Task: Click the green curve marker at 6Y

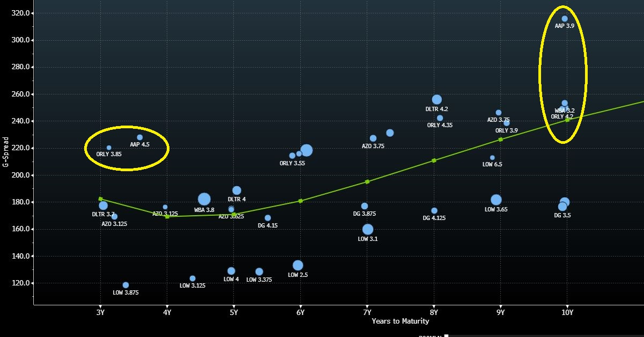Action: 300,201
